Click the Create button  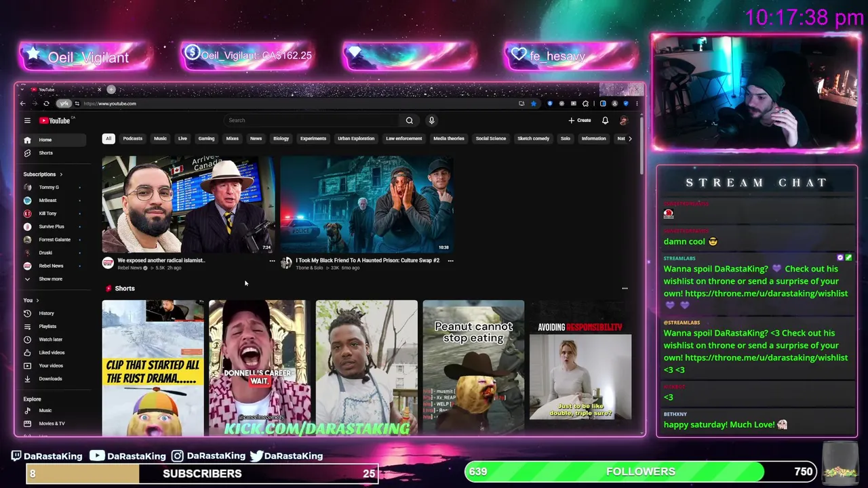(x=580, y=121)
